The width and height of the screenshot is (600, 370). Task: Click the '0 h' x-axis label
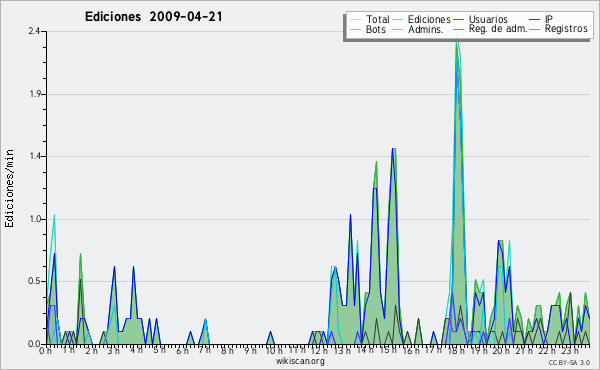click(x=46, y=351)
